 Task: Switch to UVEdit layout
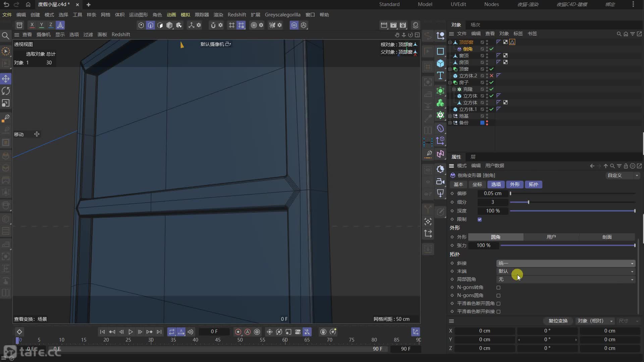[x=458, y=4]
